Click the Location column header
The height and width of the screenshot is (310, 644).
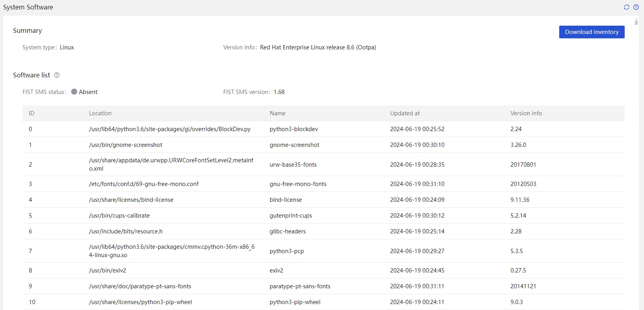[x=100, y=113]
